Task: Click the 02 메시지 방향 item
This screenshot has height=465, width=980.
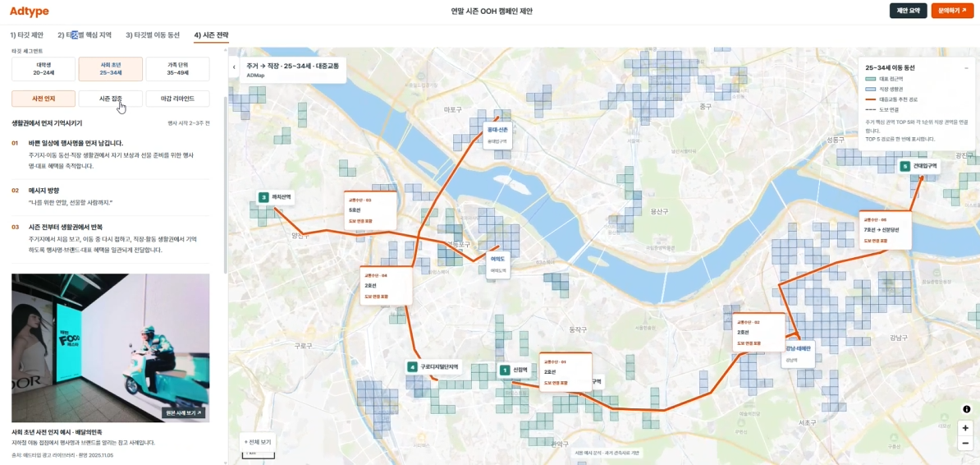Action: [x=110, y=196]
